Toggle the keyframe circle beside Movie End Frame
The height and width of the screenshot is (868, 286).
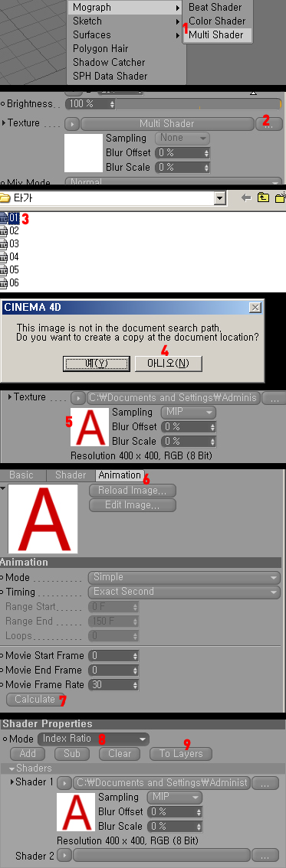(x=2, y=670)
